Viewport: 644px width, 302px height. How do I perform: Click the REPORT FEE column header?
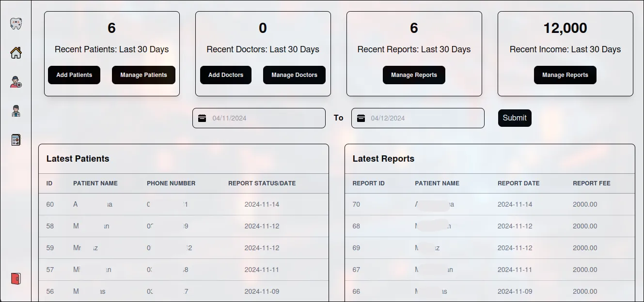(591, 183)
